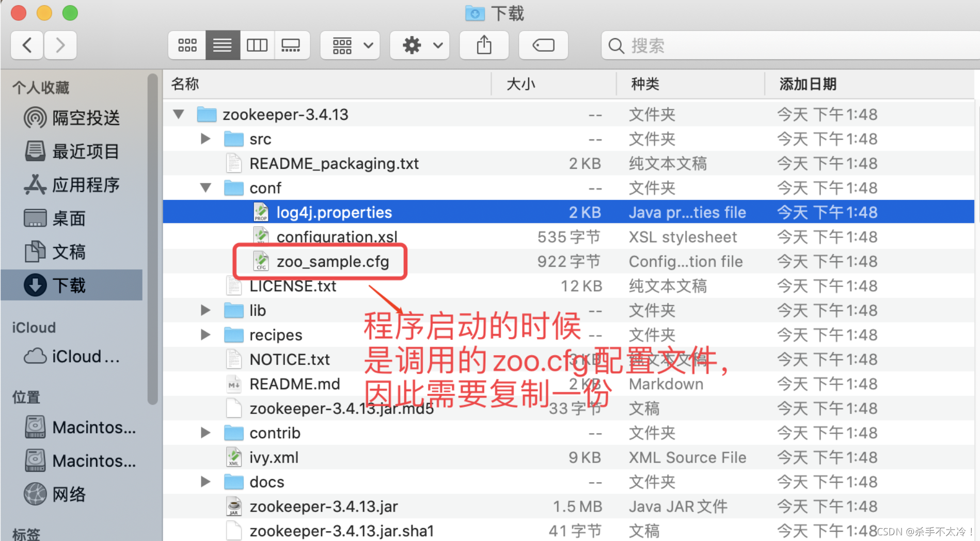Open the group-by arrangement dropdown
This screenshot has height=541, width=980.
350,45
